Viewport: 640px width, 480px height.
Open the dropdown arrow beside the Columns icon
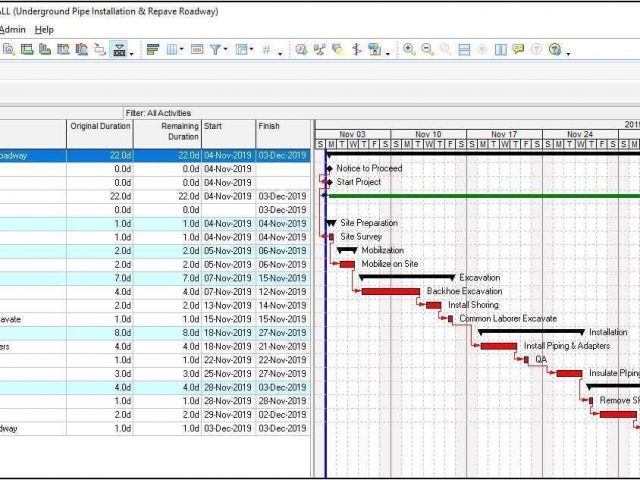point(183,50)
